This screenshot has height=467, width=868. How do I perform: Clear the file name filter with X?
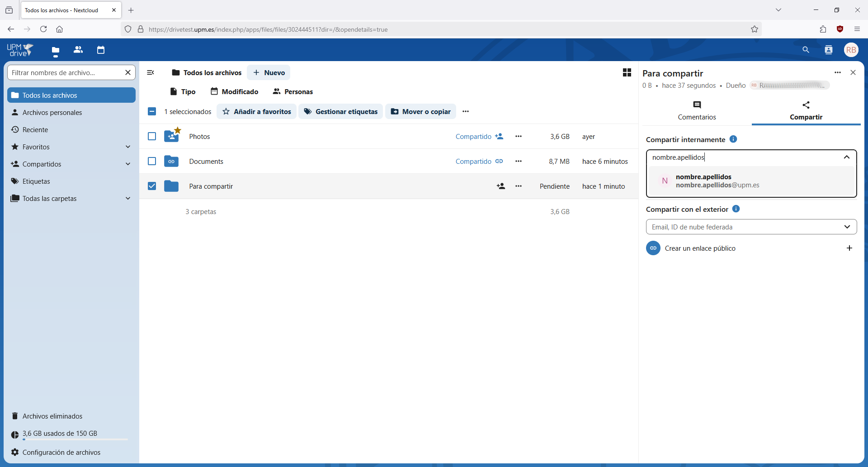pyautogui.click(x=128, y=72)
